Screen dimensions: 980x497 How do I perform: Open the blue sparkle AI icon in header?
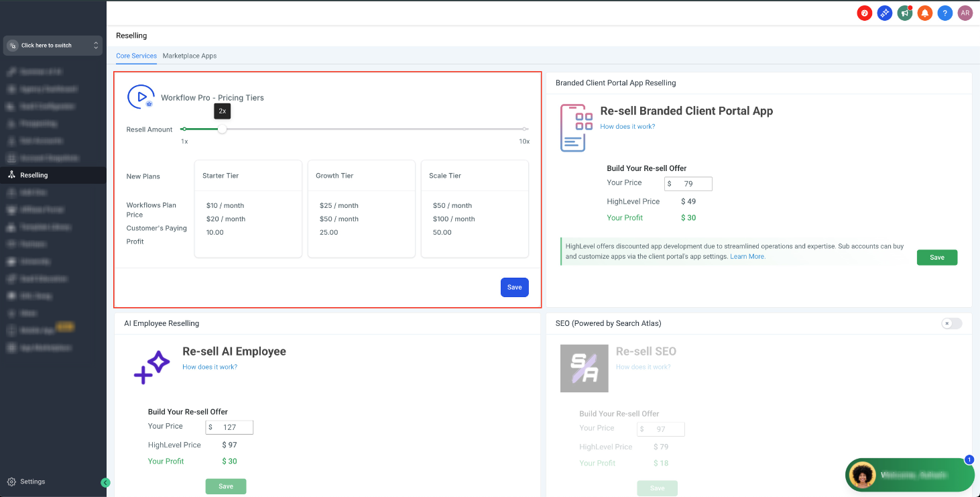tap(885, 13)
